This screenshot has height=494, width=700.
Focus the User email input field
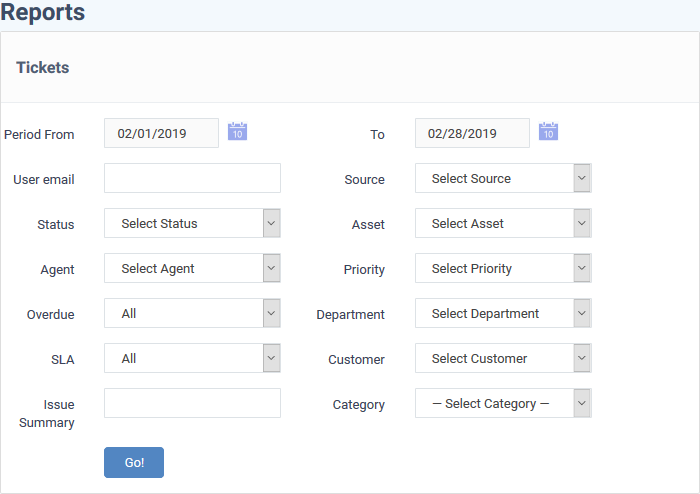[x=192, y=178]
